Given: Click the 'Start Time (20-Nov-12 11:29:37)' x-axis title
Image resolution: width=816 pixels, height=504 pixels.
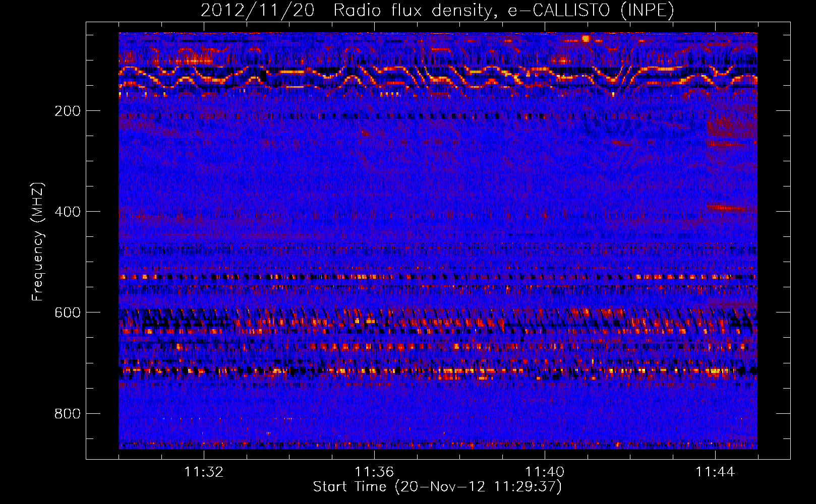Looking at the screenshot, I should click(437, 487).
